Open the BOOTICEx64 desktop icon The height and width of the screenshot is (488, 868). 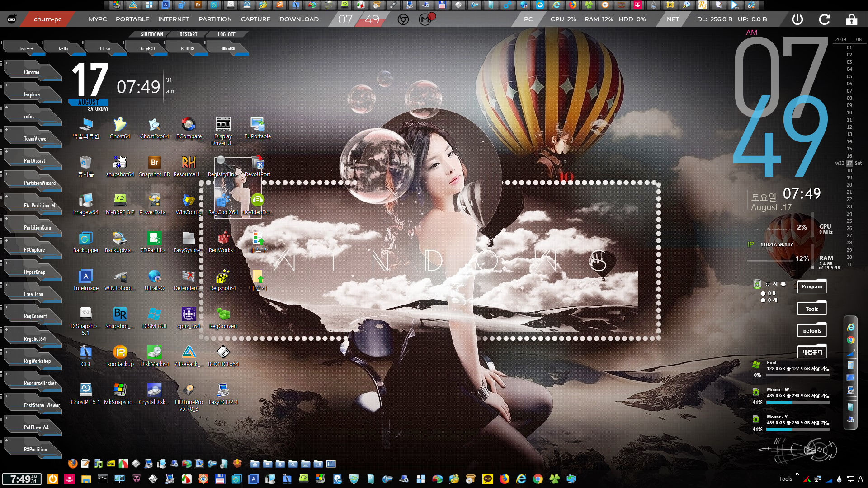(223, 356)
